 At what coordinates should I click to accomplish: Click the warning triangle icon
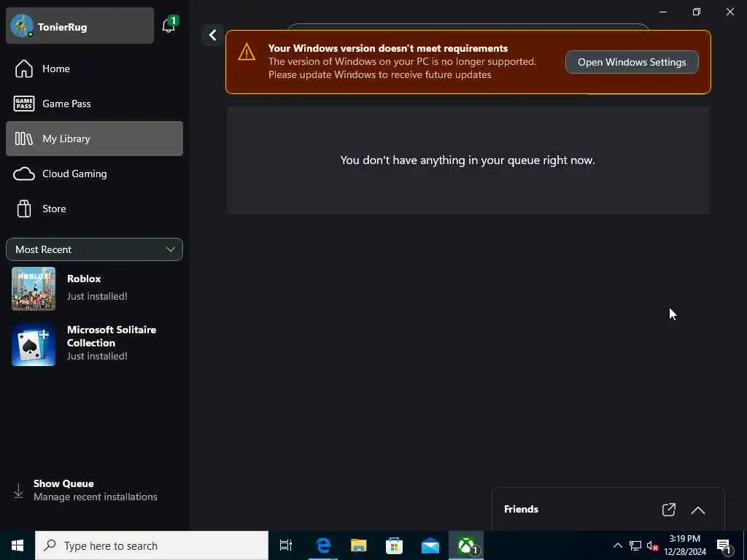pyautogui.click(x=247, y=52)
